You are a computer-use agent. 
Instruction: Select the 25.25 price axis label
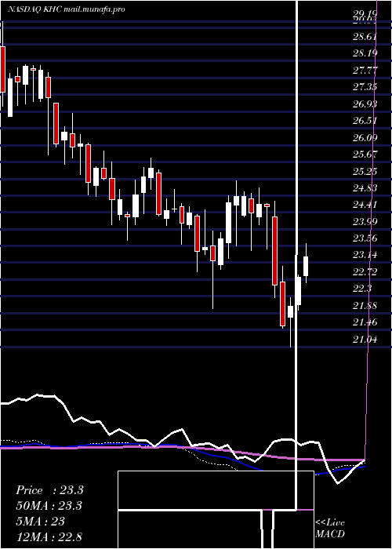click(x=365, y=171)
